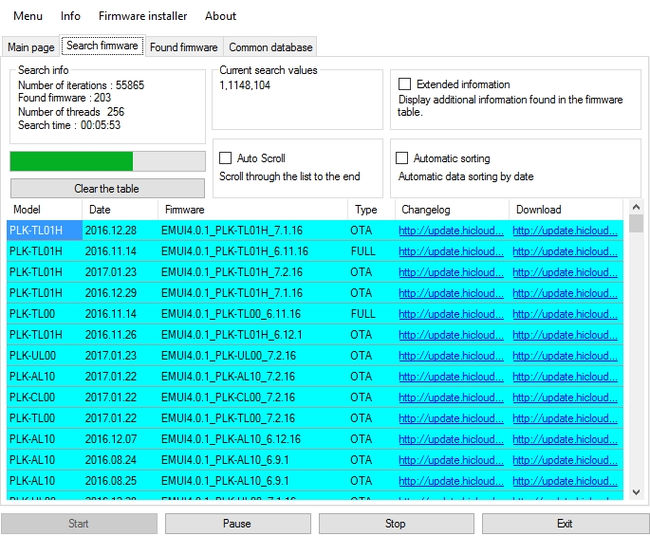Viewport: 650px width, 536px height.
Task: Toggle the Auto Scroll checkbox
Action: point(226,158)
